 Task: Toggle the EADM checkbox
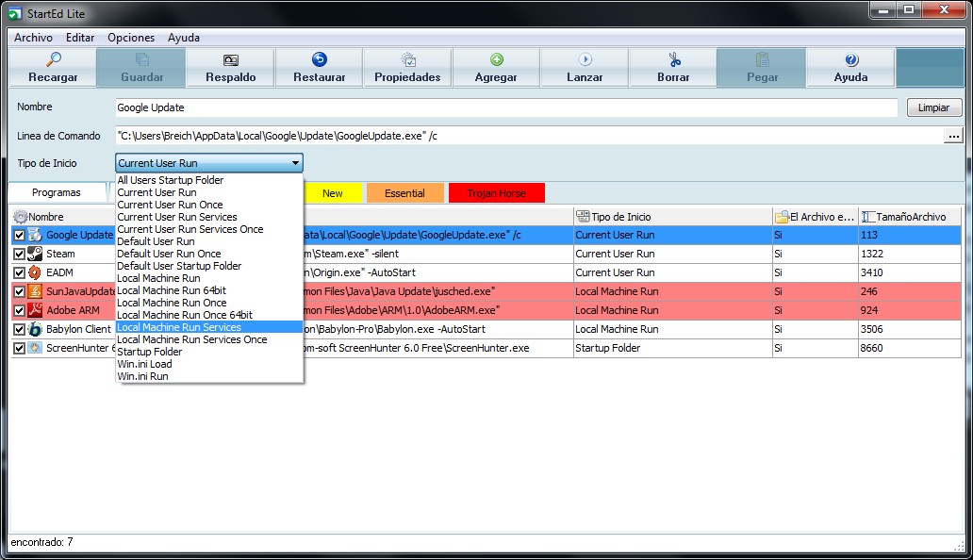click(19, 272)
